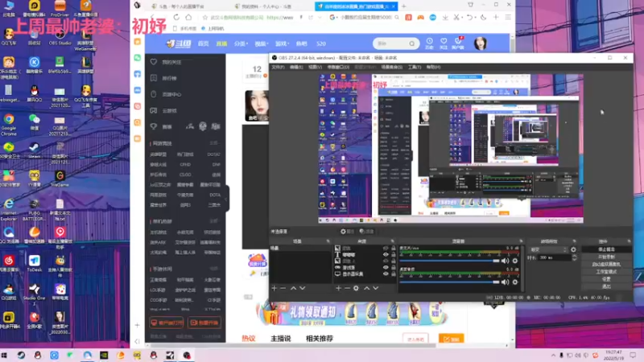Open Steam desktop shortcut

coord(34,150)
